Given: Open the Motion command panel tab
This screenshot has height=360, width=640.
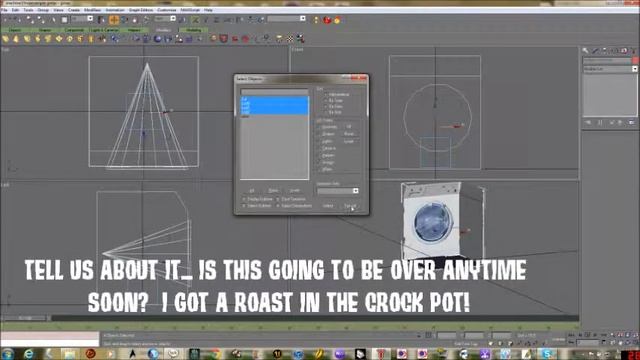Looking at the screenshot, I should 614,51.
